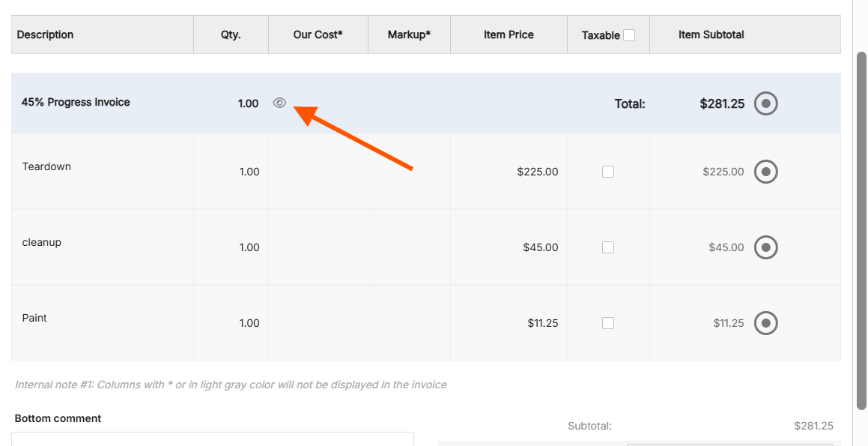Image resolution: width=868 pixels, height=446 pixels.
Task: Check the Taxable box in the header
Action: coord(629,35)
